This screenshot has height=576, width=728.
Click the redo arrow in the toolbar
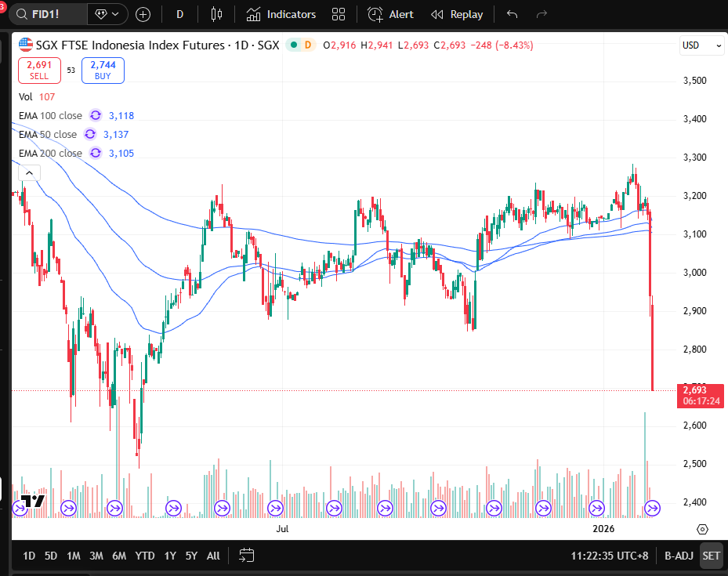[x=541, y=14]
